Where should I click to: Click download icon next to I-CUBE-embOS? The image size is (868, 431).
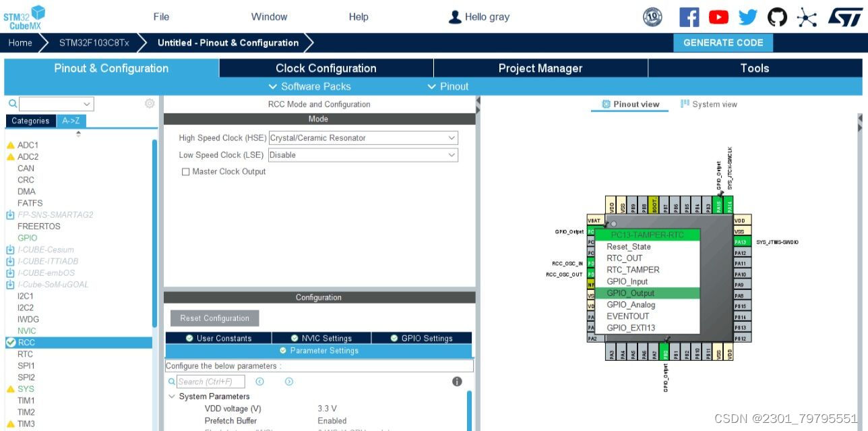tap(10, 272)
